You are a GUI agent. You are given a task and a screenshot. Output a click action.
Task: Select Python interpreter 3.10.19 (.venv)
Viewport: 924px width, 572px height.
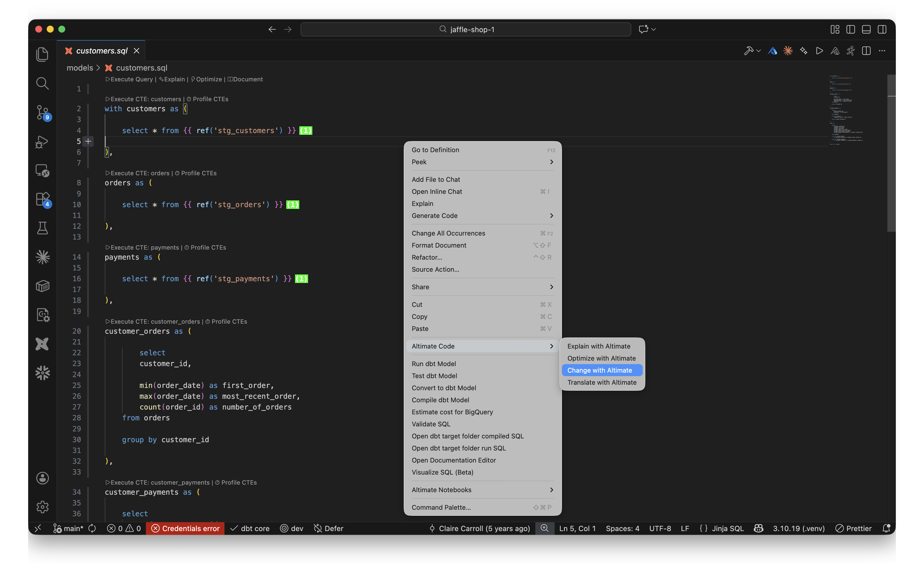798,529
